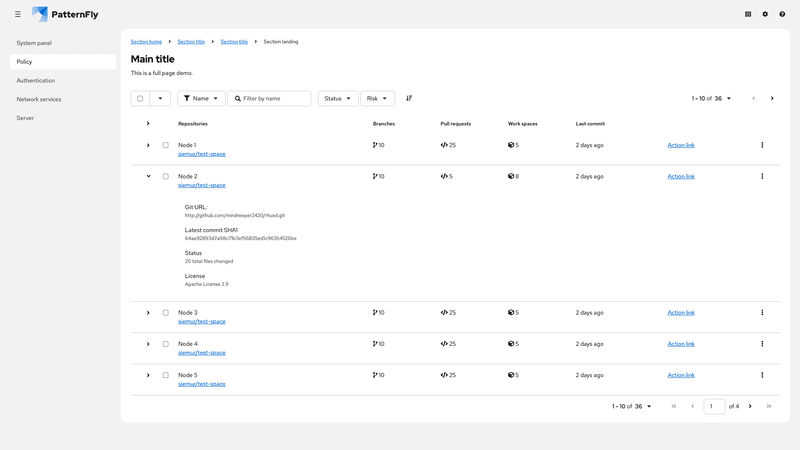Open the hamburger navigation menu
Viewport: 800px width, 450px height.
coord(18,14)
